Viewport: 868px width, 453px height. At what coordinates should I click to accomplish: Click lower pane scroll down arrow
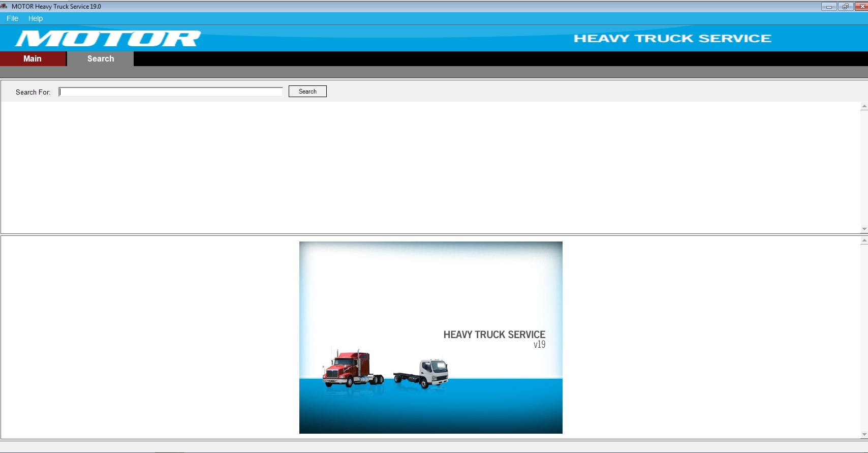[x=864, y=435]
